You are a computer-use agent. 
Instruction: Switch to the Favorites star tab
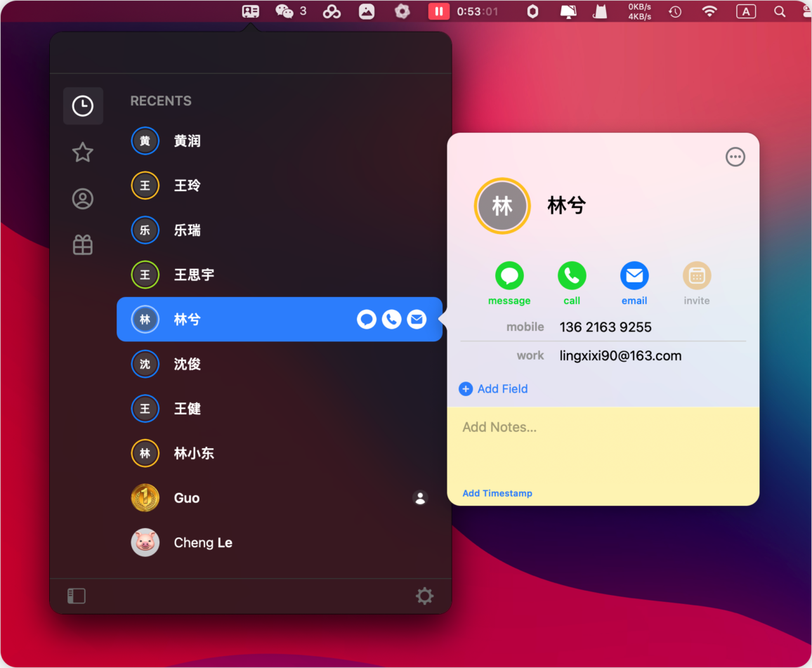pyautogui.click(x=83, y=152)
